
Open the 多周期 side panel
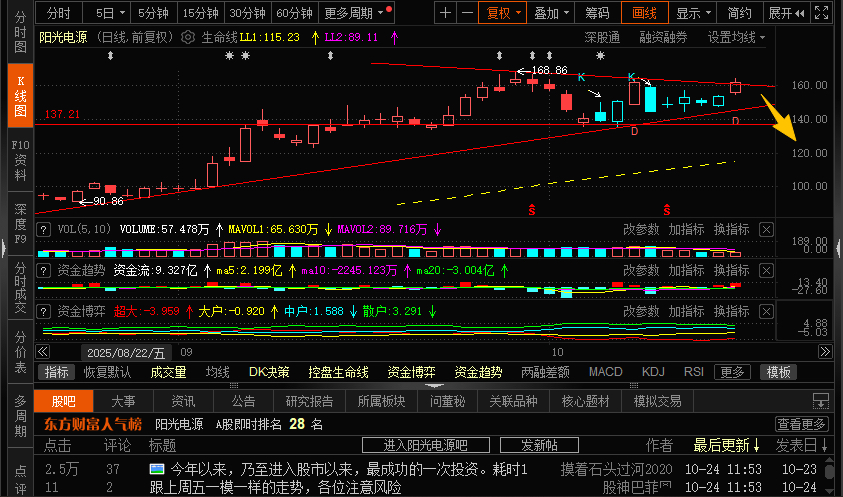pyautogui.click(x=20, y=416)
